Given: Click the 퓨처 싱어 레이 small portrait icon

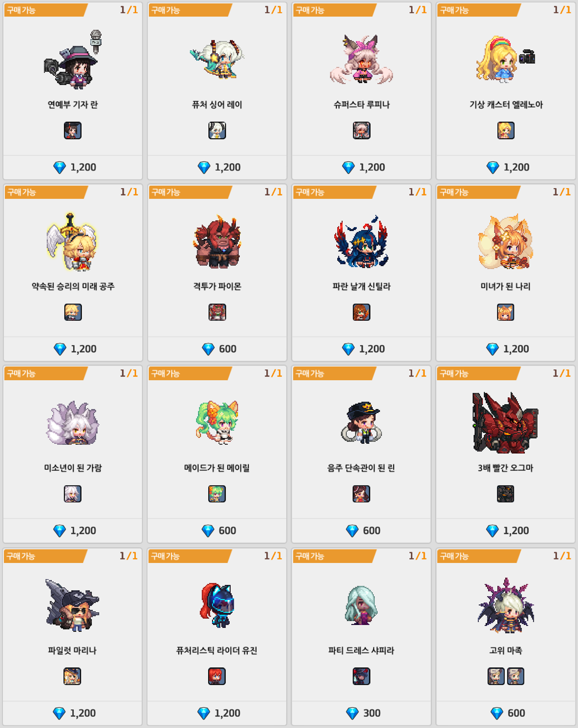Looking at the screenshot, I should pyautogui.click(x=217, y=130).
